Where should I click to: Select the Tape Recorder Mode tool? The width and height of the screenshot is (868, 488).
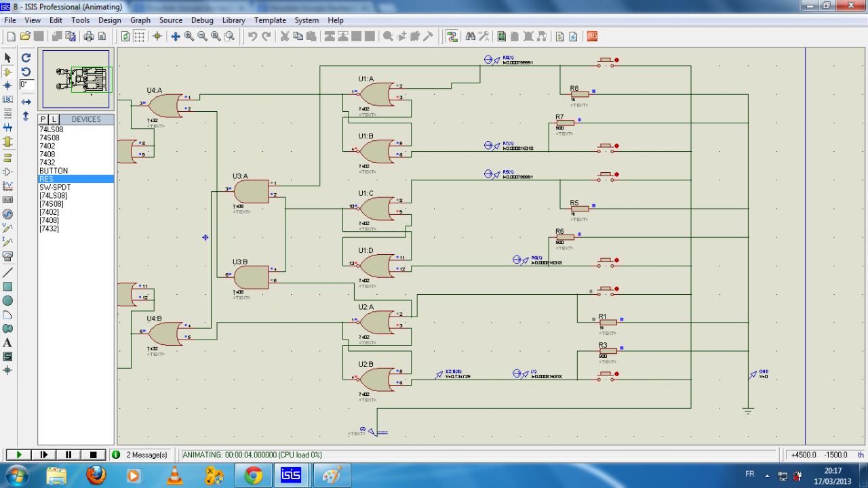coord(8,200)
